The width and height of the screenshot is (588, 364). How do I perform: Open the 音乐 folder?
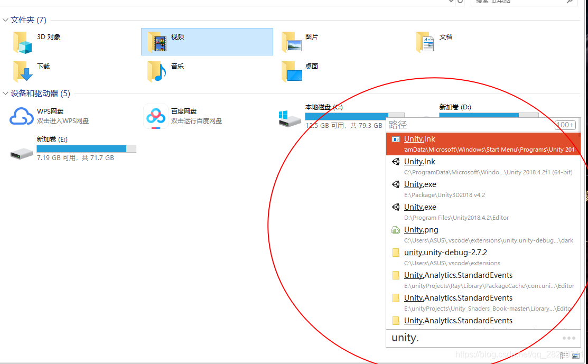coord(165,71)
